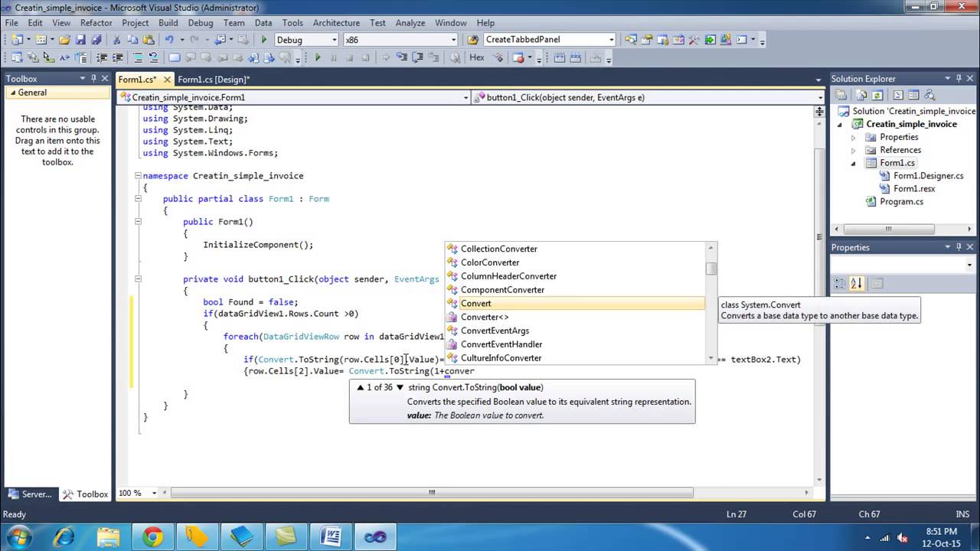Click the Find in Files icon

[x=472, y=40]
